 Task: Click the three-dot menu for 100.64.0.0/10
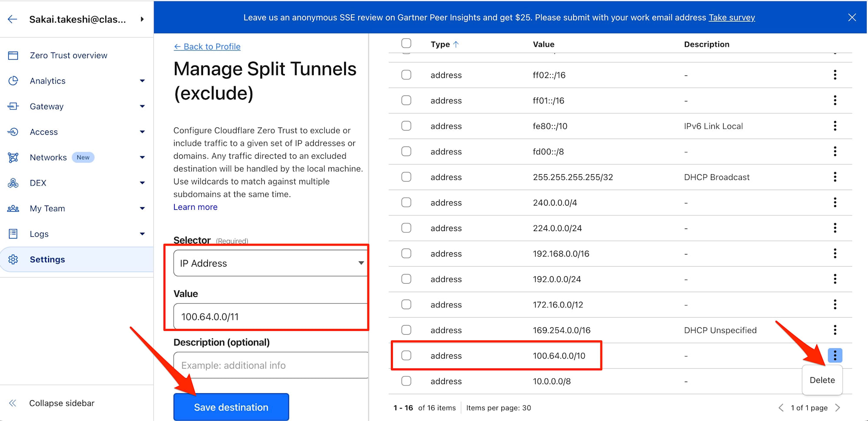[835, 356]
